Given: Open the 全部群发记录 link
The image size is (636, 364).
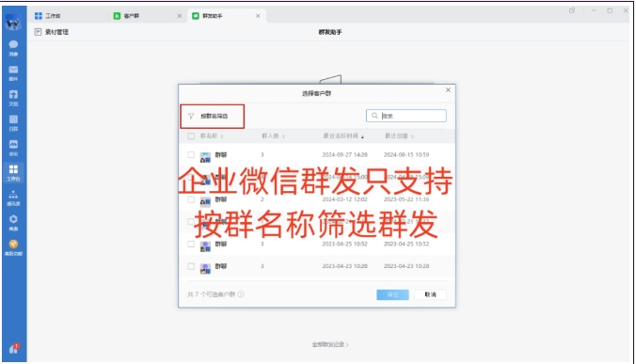Looking at the screenshot, I should coord(330,344).
